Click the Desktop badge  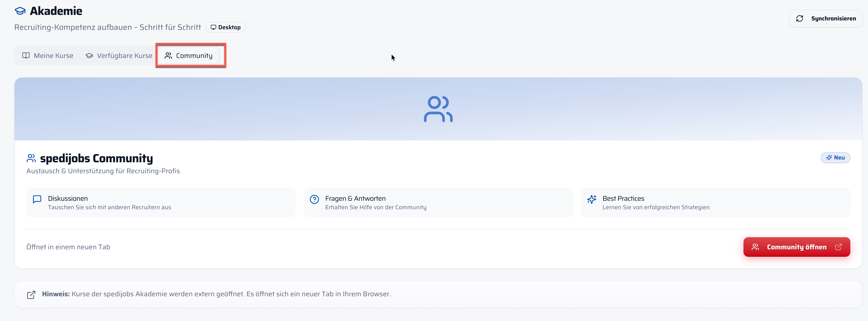225,27
